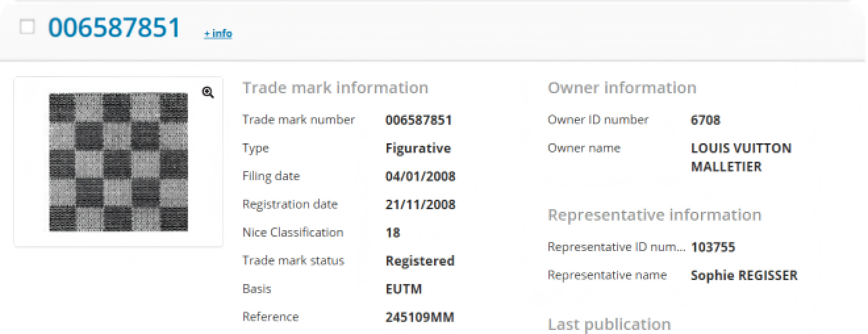Click the Nice Classification value 18
The height and width of the screenshot is (334, 868).
click(393, 233)
